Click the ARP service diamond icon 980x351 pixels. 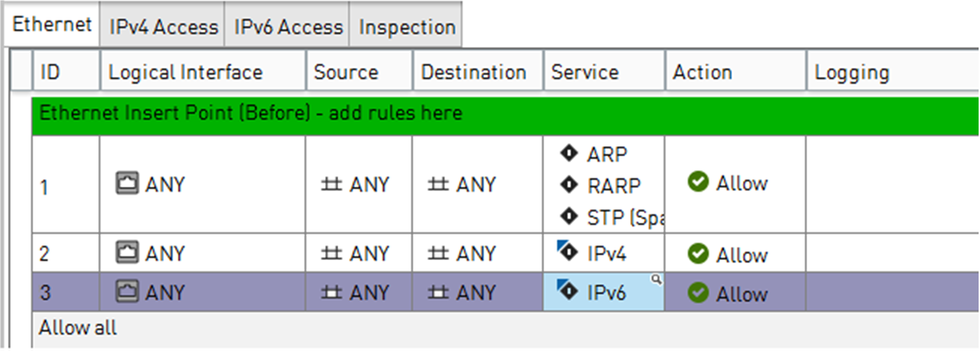(x=569, y=154)
